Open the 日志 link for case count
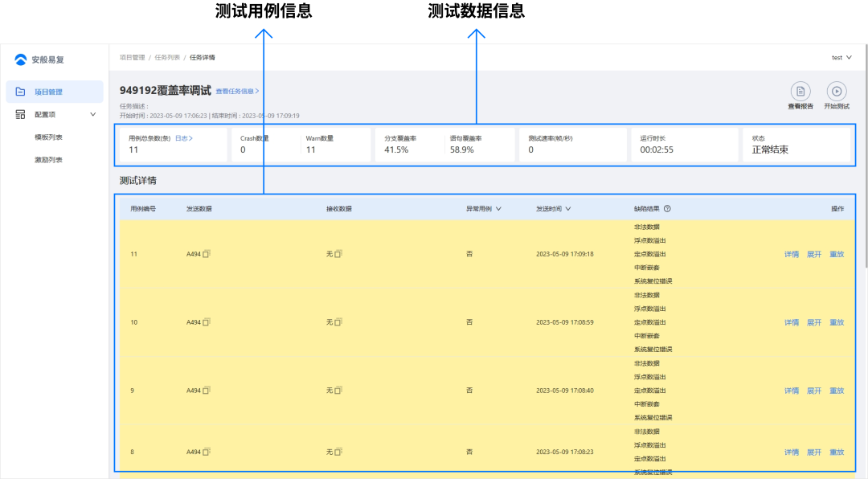This screenshot has width=868, height=479. click(184, 138)
